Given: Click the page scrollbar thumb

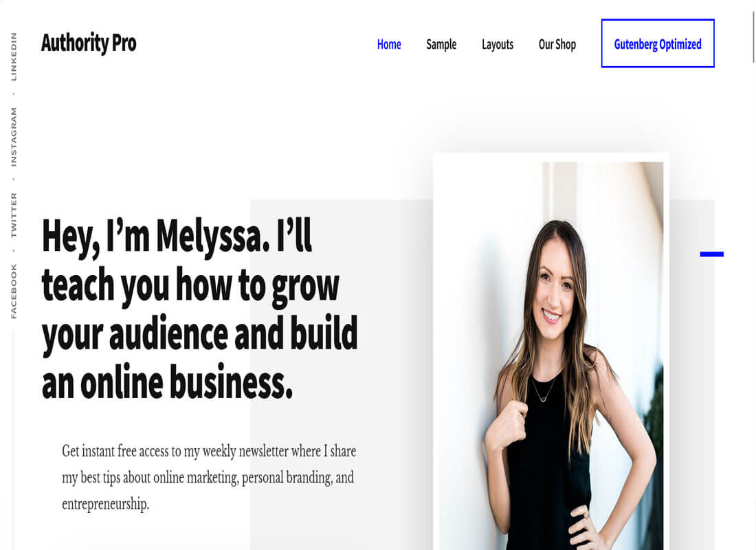Looking at the screenshot, I should coord(753,37).
